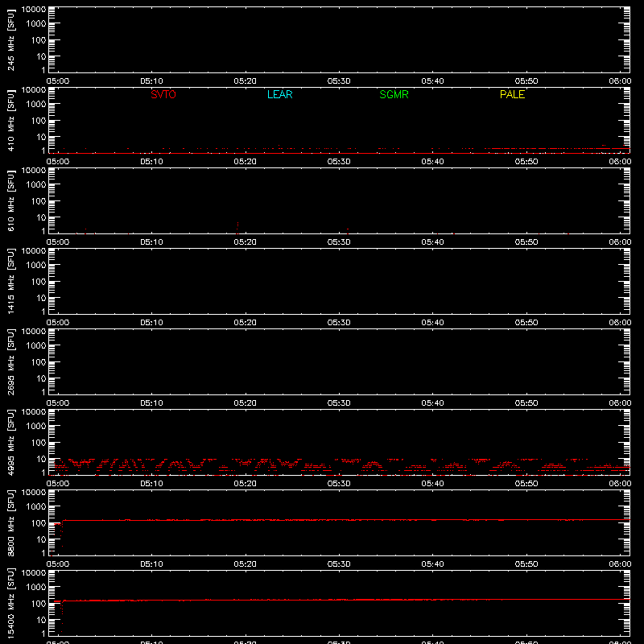Click 05:30 time label under 245 MHz plot
The width and height of the screenshot is (644, 644).
(339, 81)
